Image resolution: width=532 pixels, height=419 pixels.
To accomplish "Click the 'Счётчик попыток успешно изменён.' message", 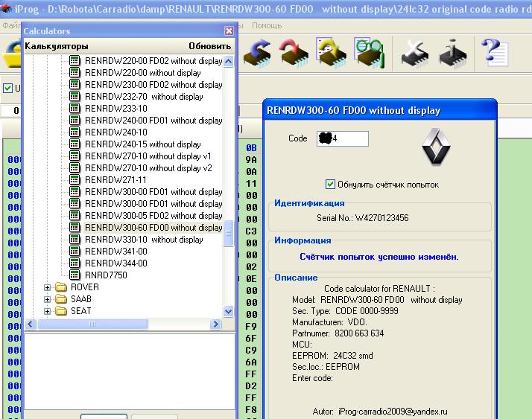I will pyautogui.click(x=379, y=257).
